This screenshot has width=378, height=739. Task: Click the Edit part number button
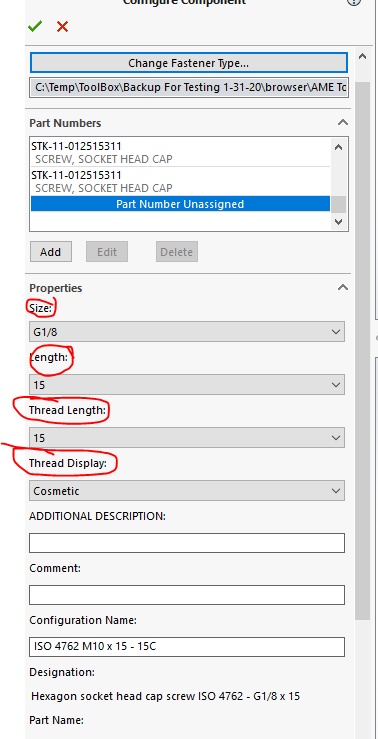[x=107, y=252]
